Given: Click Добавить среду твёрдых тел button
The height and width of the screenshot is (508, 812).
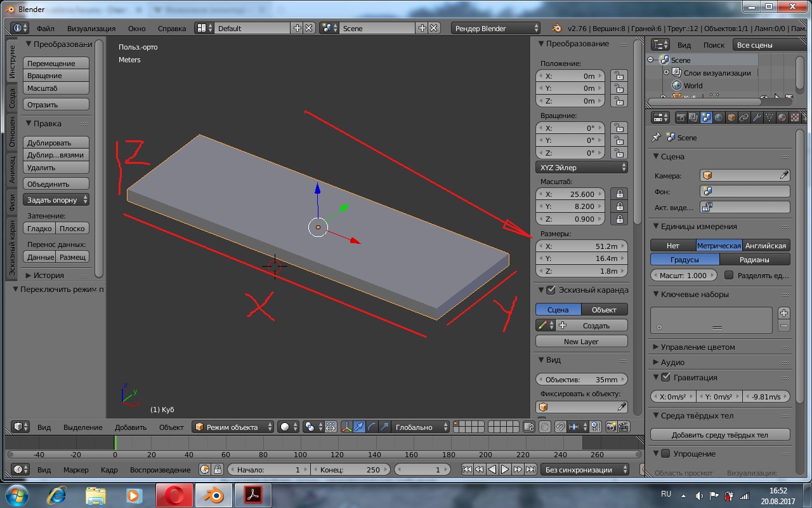Looking at the screenshot, I should point(719,435).
